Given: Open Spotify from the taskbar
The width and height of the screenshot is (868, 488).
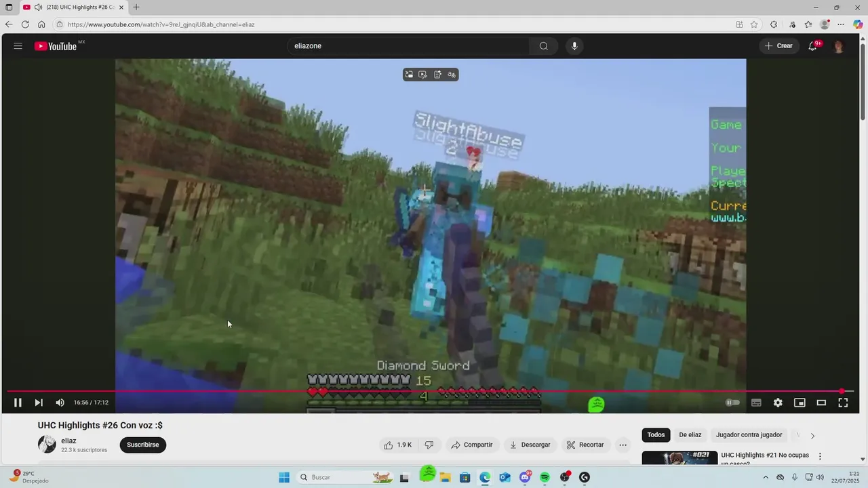Looking at the screenshot, I should [545, 477].
